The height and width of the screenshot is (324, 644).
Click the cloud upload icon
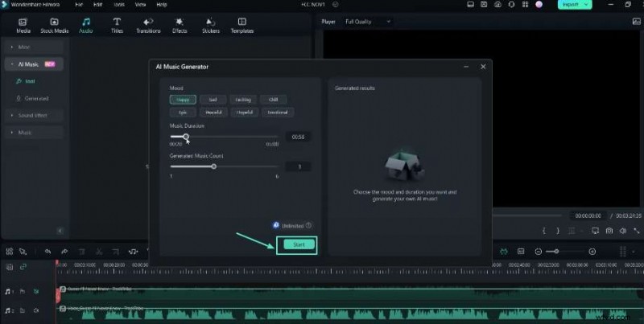pyautogui.click(x=497, y=5)
